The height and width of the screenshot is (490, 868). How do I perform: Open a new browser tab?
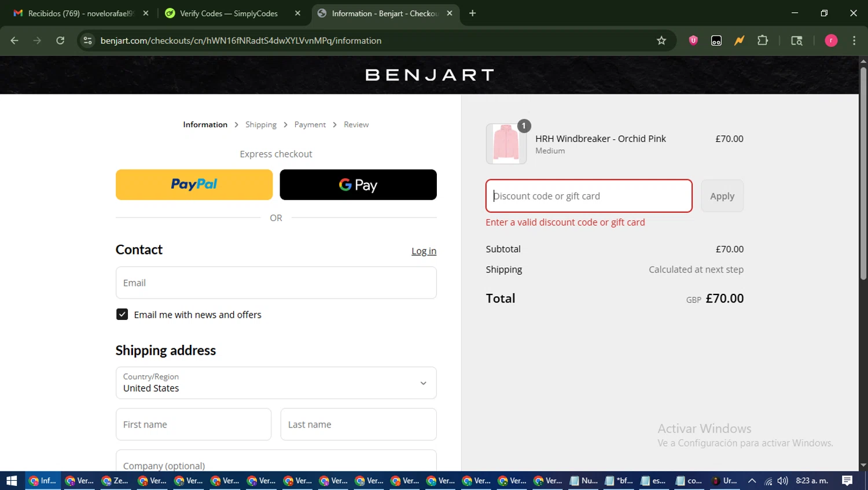pos(473,13)
